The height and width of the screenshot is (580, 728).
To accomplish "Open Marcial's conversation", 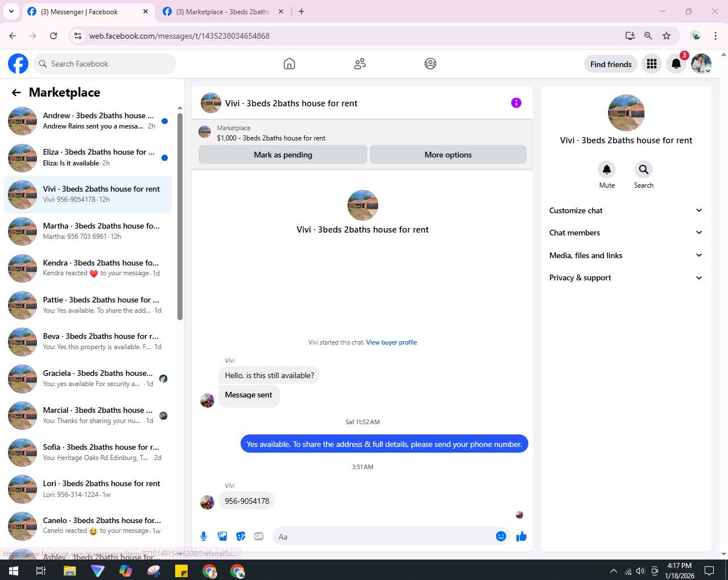I will (x=88, y=416).
